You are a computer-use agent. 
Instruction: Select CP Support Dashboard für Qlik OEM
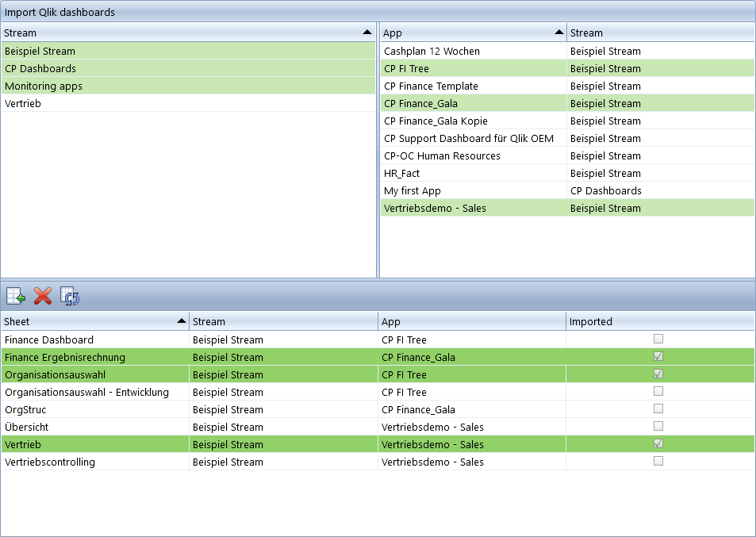(x=567, y=138)
